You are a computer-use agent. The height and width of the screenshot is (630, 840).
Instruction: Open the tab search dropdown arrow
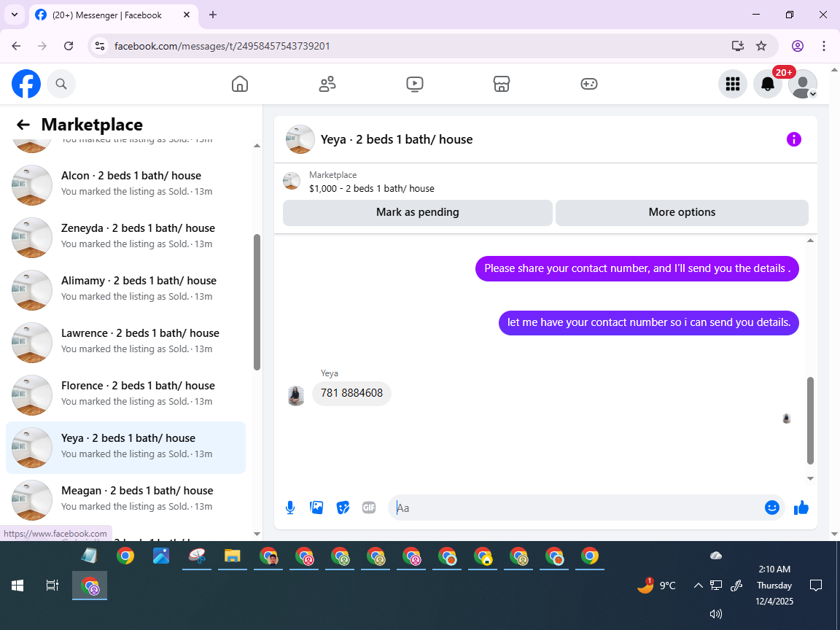[15, 15]
